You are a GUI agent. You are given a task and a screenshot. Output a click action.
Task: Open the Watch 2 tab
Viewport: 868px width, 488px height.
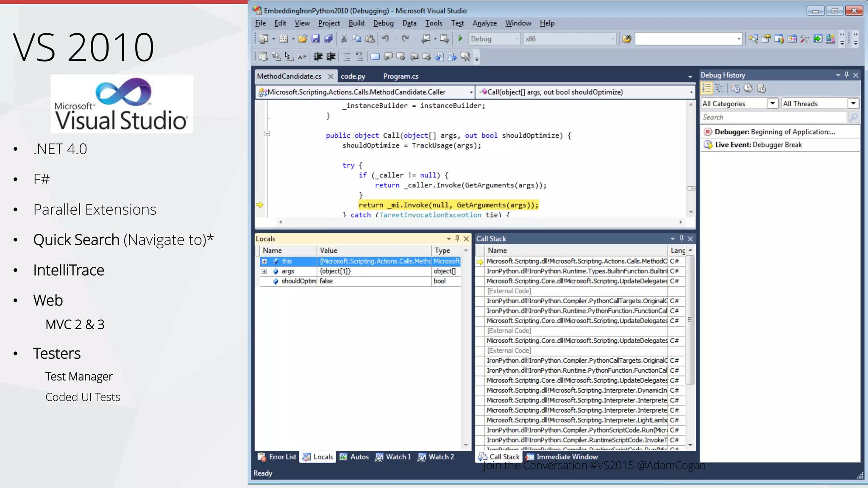436,457
